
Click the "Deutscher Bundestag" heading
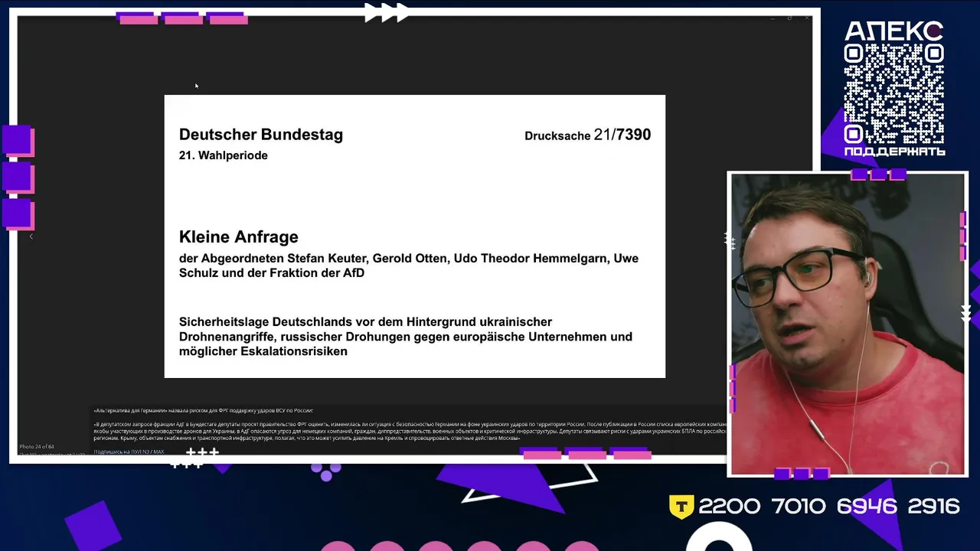pos(261,135)
